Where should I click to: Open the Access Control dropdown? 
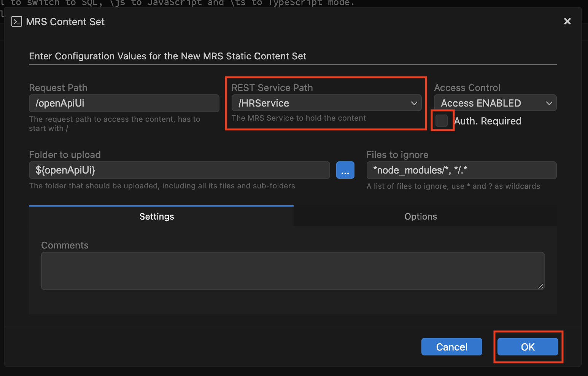pyautogui.click(x=495, y=103)
